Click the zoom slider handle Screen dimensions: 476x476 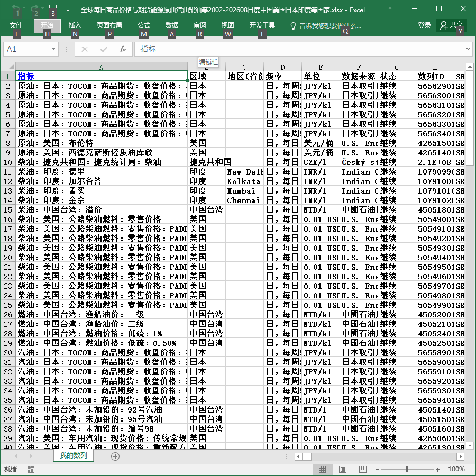[407, 469]
